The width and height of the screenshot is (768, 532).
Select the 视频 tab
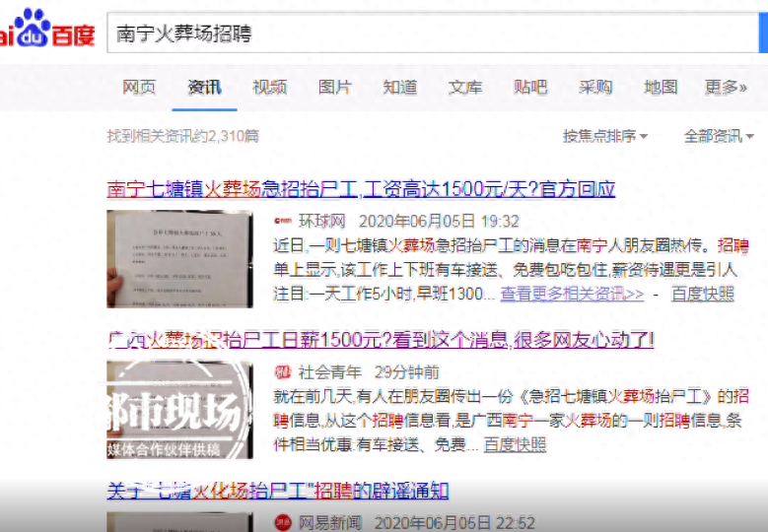pos(269,87)
